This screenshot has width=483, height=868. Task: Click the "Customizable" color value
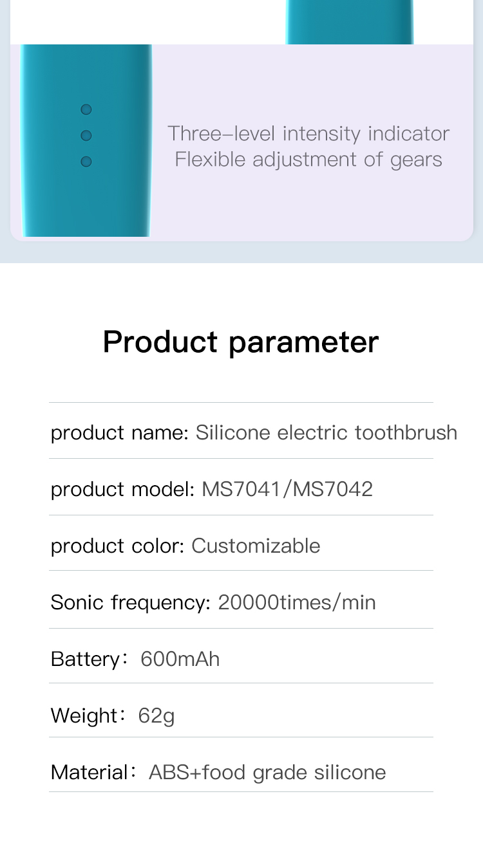click(x=256, y=546)
